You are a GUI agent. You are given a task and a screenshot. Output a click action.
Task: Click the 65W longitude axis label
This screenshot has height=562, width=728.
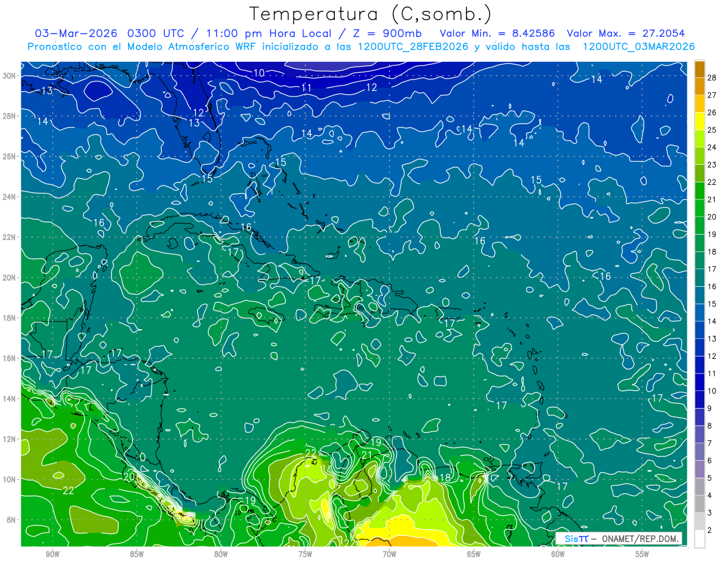[474, 554]
